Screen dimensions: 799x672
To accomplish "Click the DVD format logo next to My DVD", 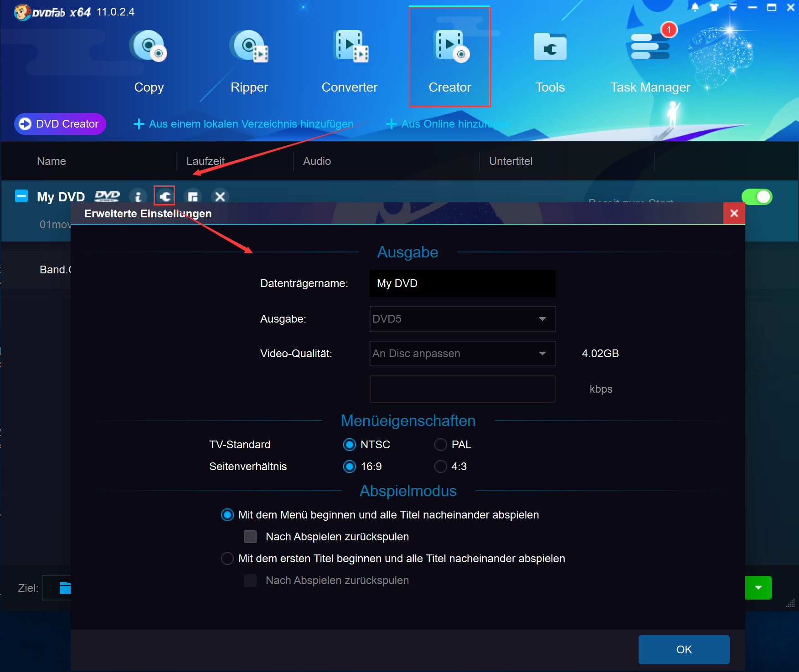I will point(107,196).
